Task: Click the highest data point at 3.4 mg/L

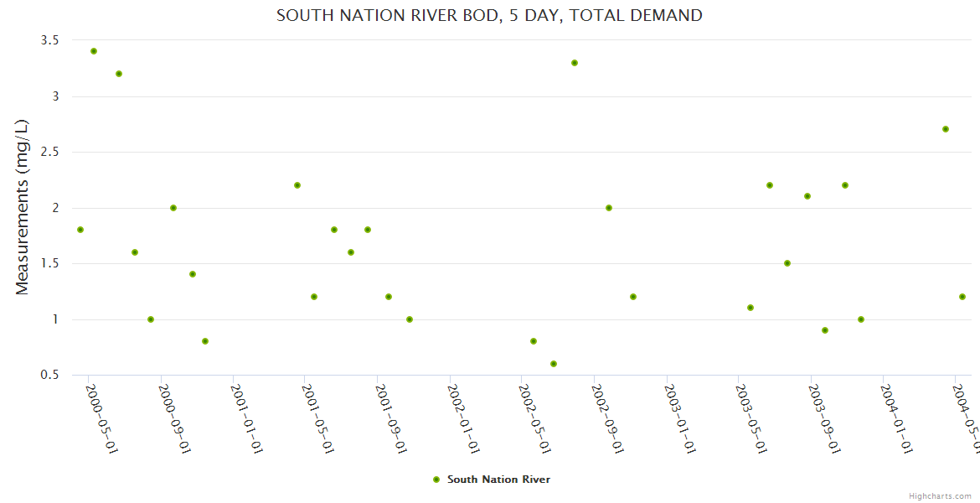Action: tap(94, 51)
